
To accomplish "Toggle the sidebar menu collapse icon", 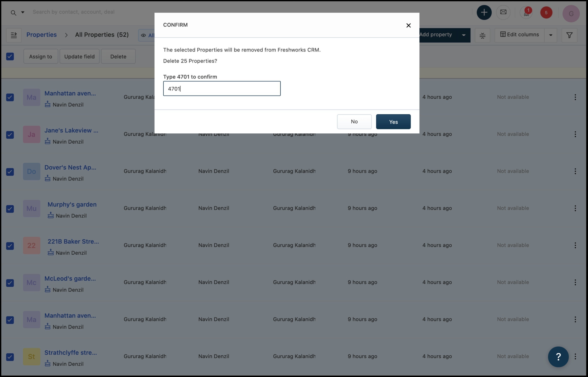I will click(14, 35).
